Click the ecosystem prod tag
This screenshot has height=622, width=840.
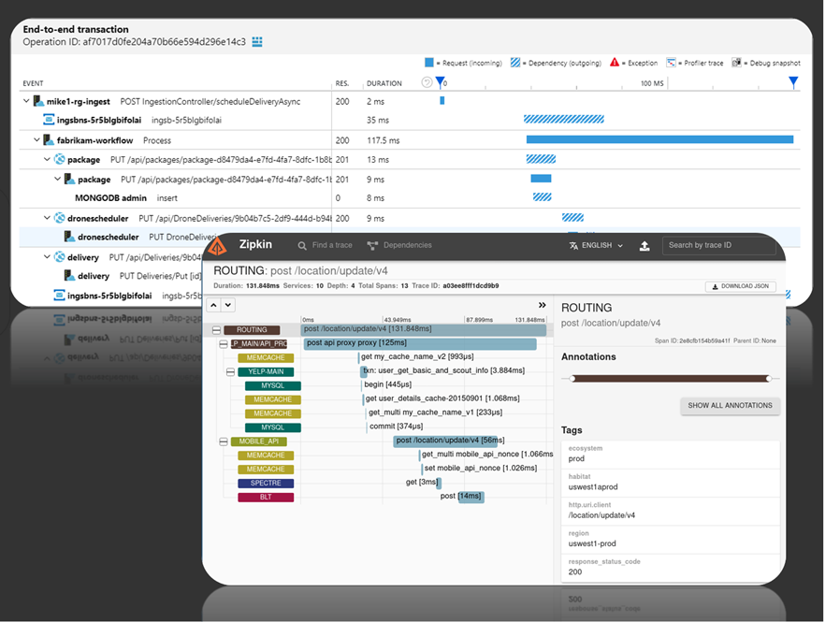[670, 455]
